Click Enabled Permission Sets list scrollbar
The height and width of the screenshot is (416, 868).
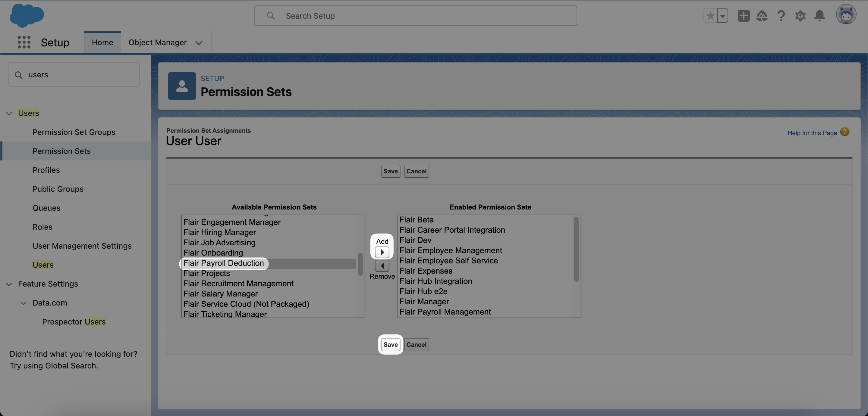click(576, 250)
